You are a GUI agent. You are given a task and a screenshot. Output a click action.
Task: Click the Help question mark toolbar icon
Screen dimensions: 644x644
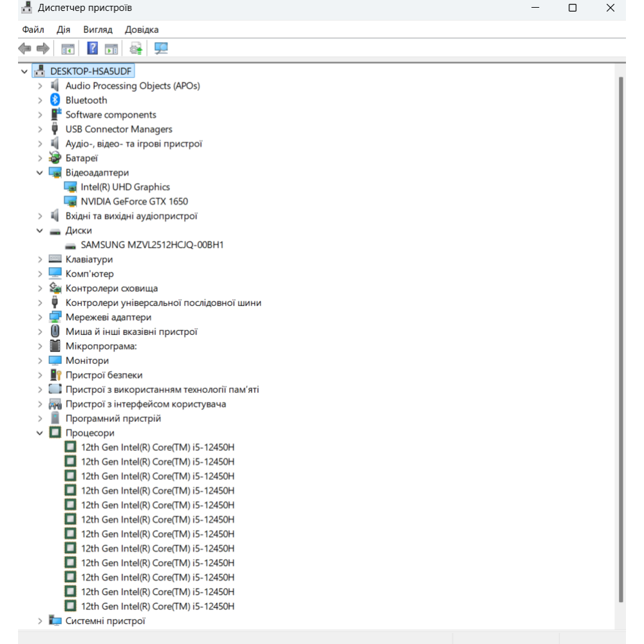[x=93, y=48]
